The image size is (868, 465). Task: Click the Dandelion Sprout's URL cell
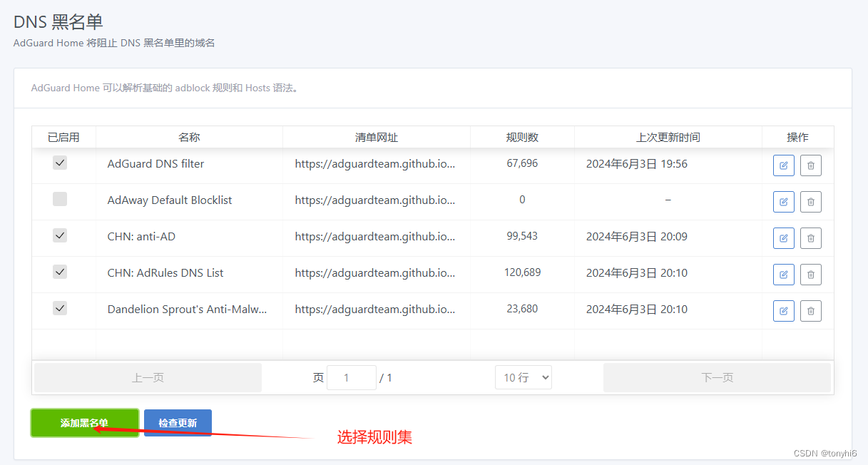(x=375, y=309)
